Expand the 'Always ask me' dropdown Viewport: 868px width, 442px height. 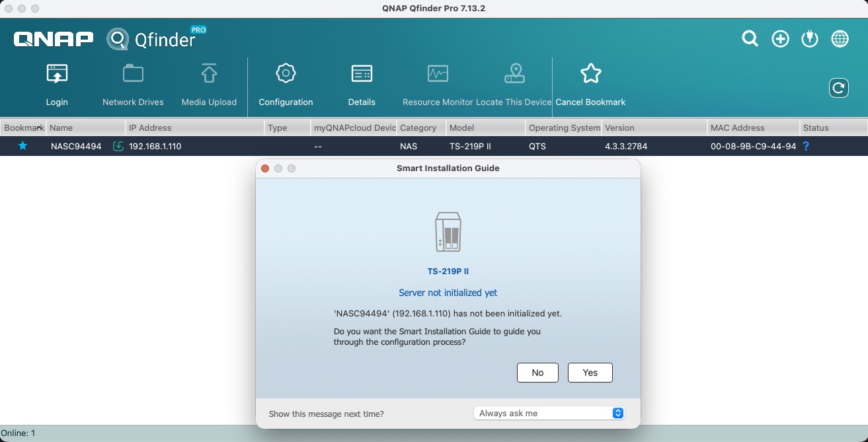(x=549, y=413)
